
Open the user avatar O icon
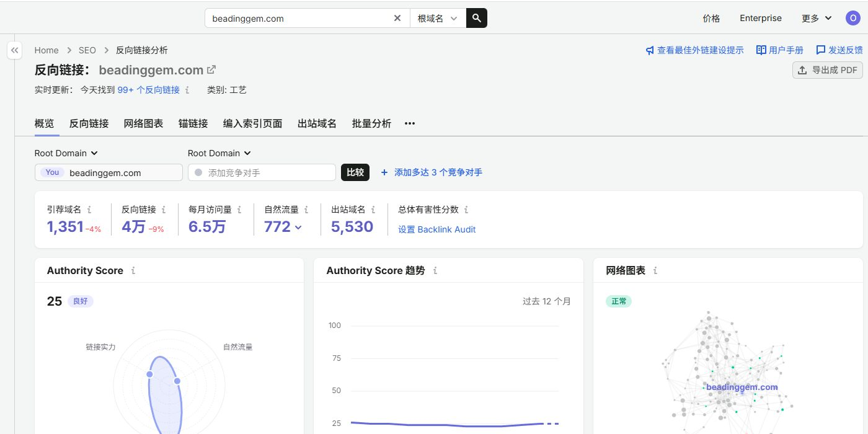pos(852,18)
